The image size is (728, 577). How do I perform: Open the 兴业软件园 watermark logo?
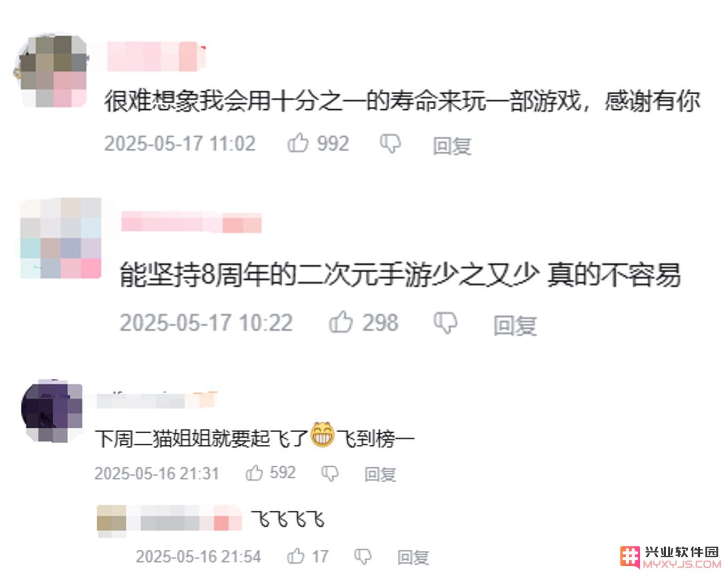[670, 557]
